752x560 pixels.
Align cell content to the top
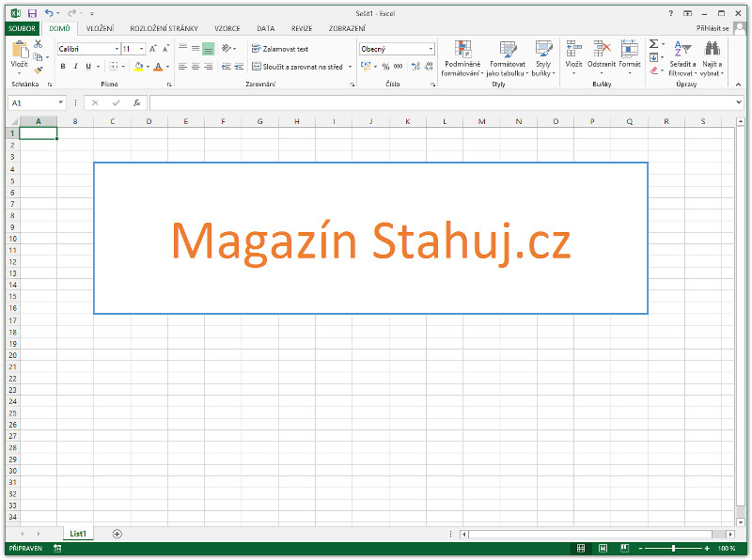pos(182,49)
